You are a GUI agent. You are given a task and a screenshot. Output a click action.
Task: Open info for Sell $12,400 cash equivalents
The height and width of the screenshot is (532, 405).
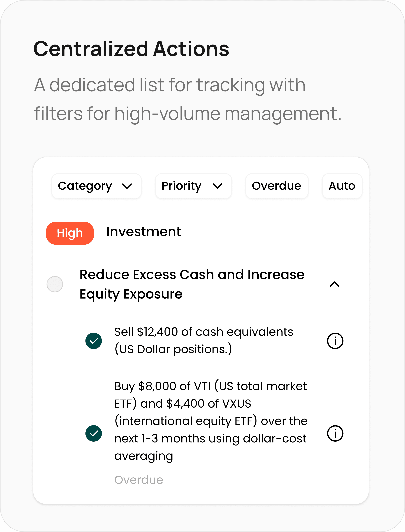tap(335, 341)
